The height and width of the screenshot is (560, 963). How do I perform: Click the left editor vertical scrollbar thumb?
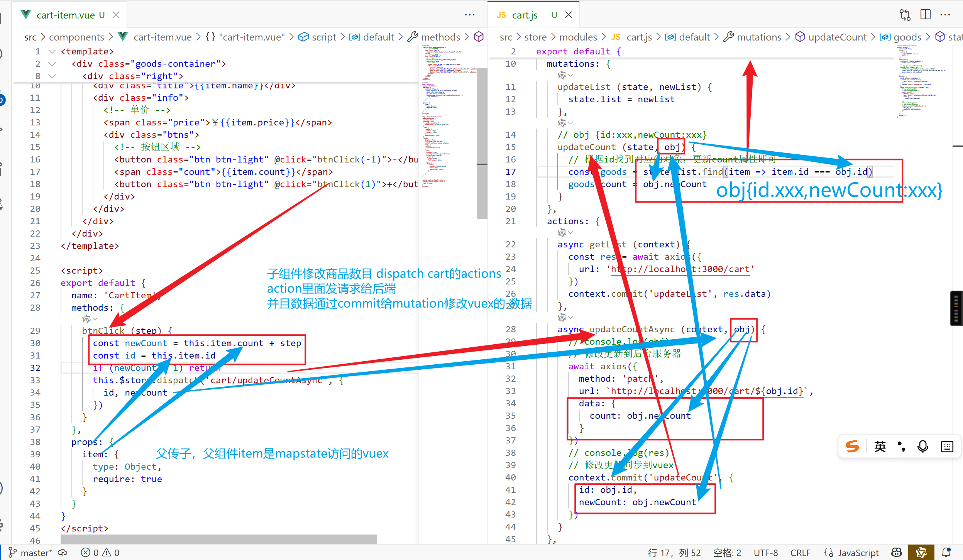[x=482, y=143]
